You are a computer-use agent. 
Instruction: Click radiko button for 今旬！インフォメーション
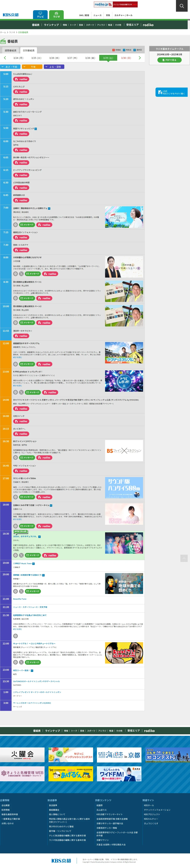click(21, 471)
